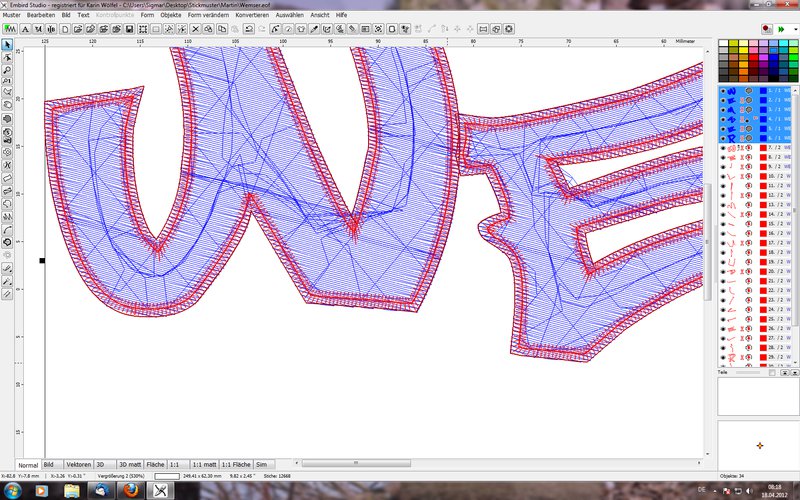Open dropdown arrow beside green play icon
This screenshot has height=500, width=800.
[x=795, y=30]
